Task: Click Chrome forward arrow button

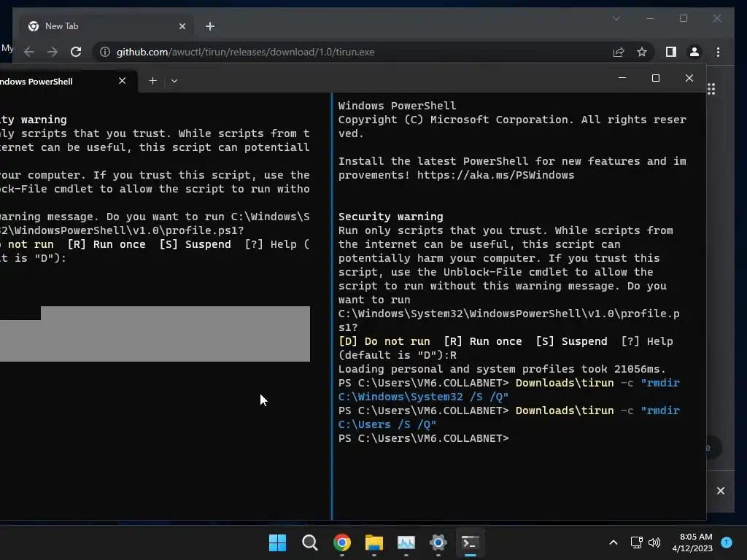Action: pos(53,52)
